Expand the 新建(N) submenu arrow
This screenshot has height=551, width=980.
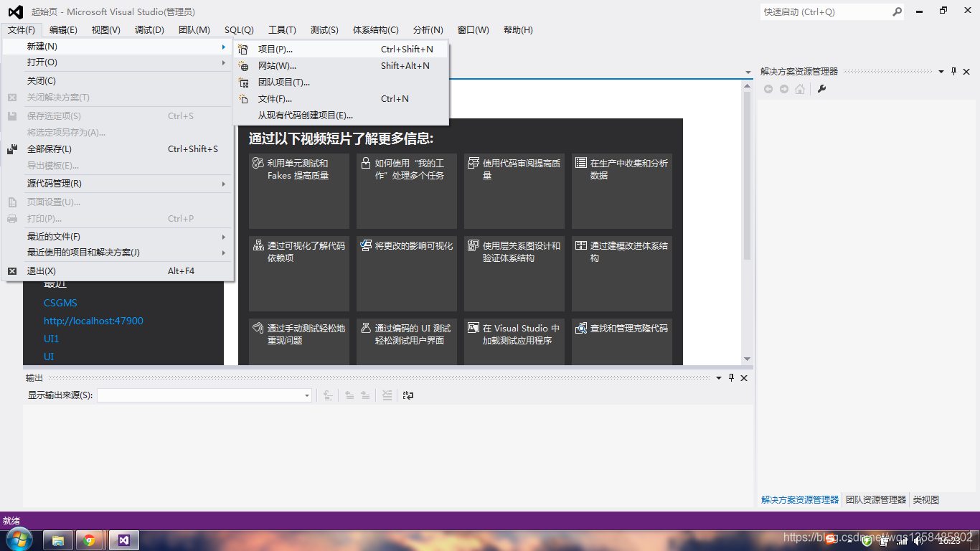click(x=224, y=47)
